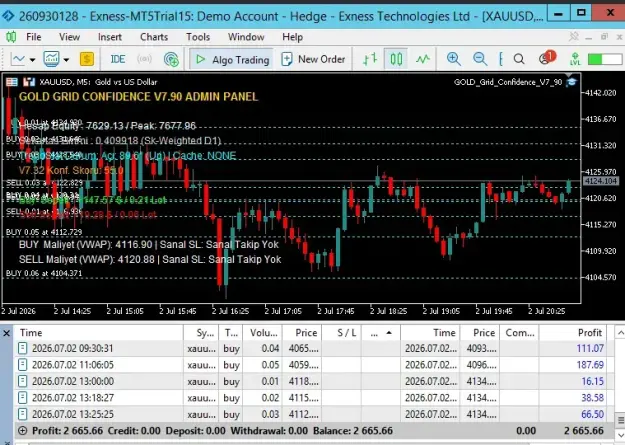This screenshot has height=445, width=625.
Task: Click the MetaTrader logo beside File
Action: [x=11, y=37]
